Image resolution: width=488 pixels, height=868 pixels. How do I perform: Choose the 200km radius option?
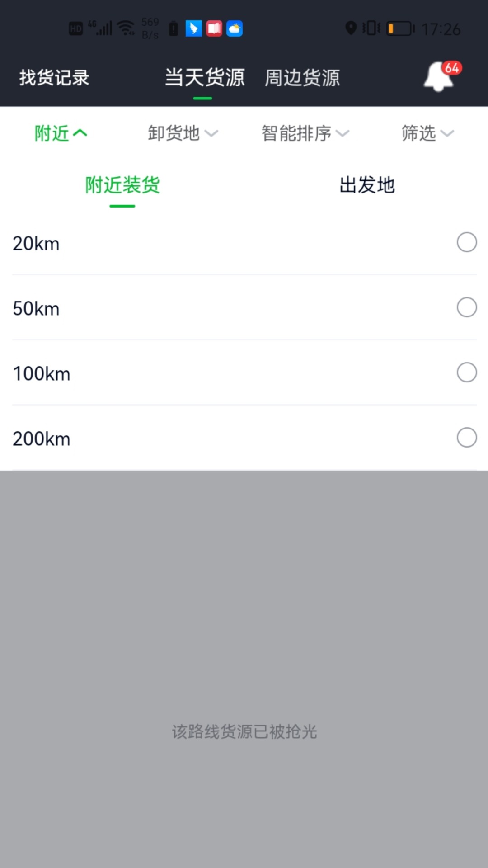coord(466,438)
